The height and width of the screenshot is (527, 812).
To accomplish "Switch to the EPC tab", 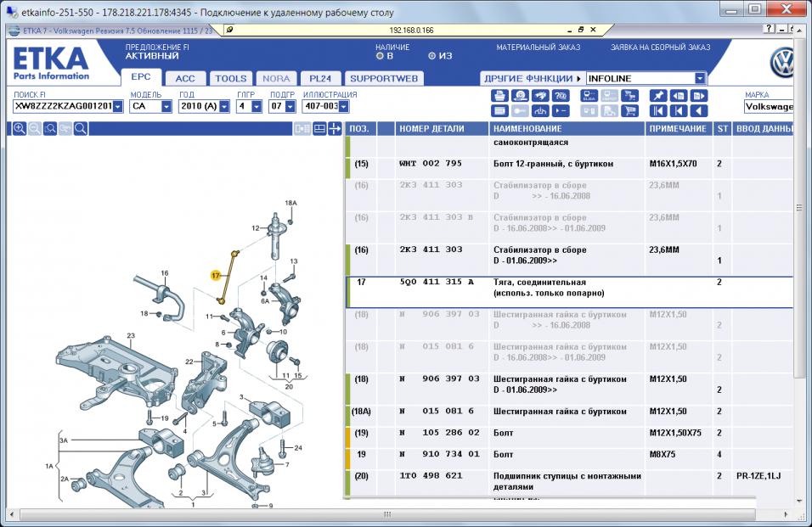I will coord(141,77).
